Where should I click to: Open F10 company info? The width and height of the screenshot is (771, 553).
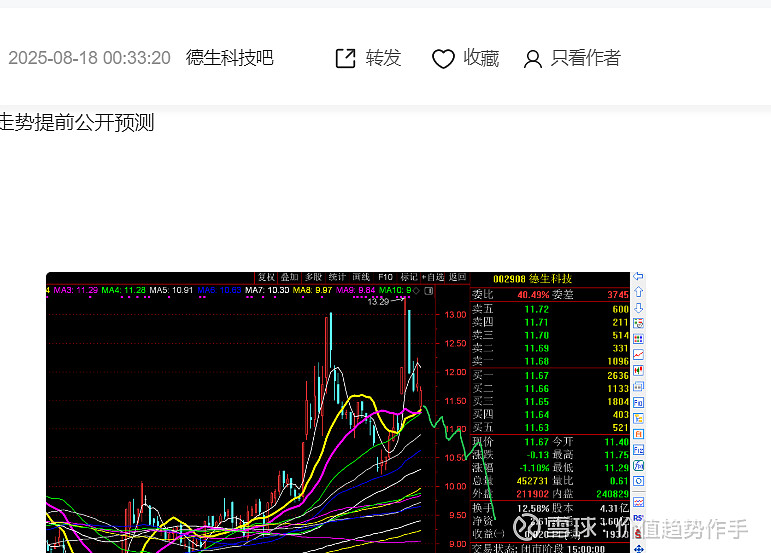click(385, 277)
